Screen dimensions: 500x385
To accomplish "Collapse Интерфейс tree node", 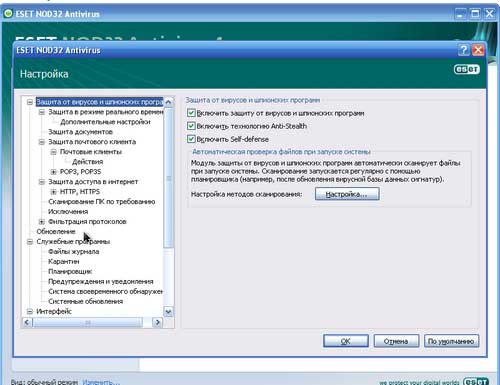I will click(30, 312).
